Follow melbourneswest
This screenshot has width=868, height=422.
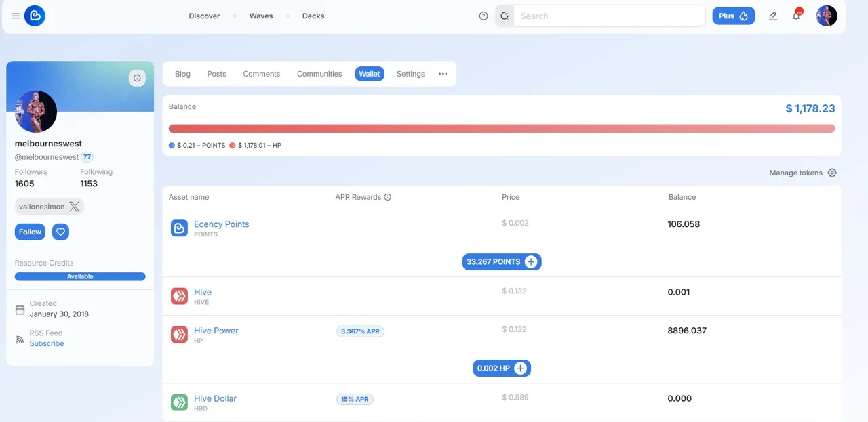coord(30,232)
